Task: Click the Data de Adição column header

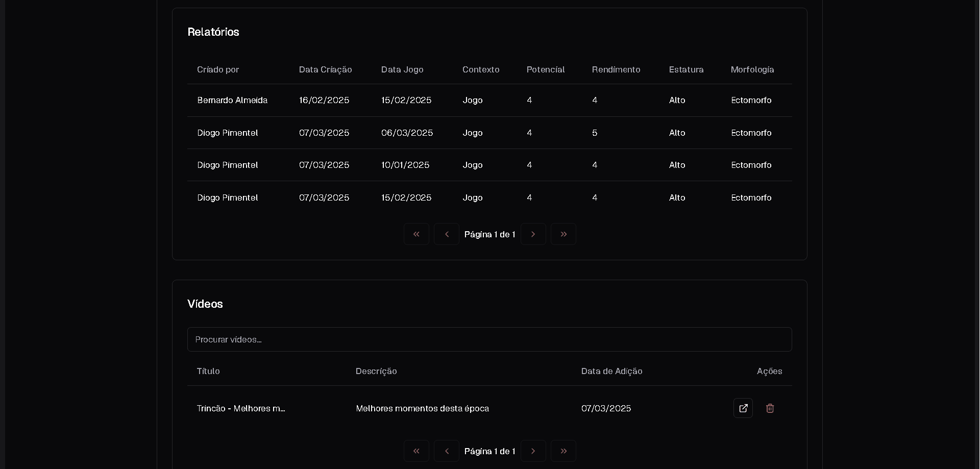Action: coord(611,371)
